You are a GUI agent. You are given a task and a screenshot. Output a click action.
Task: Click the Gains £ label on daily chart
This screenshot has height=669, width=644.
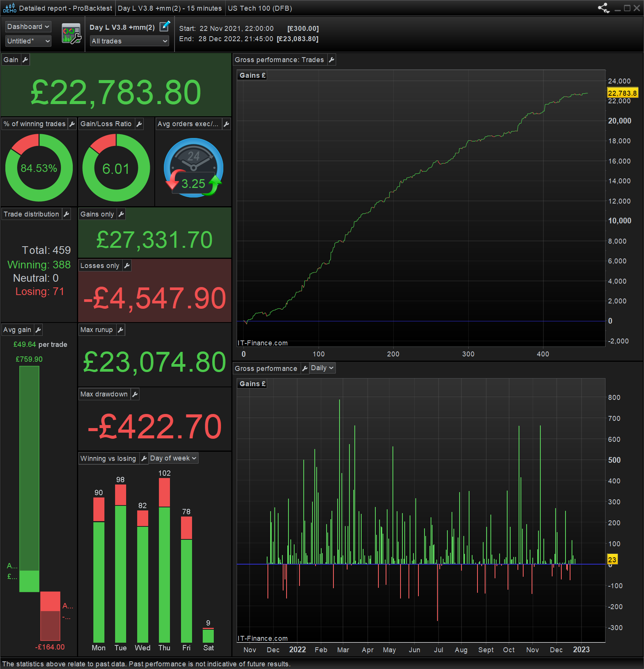[253, 384]
